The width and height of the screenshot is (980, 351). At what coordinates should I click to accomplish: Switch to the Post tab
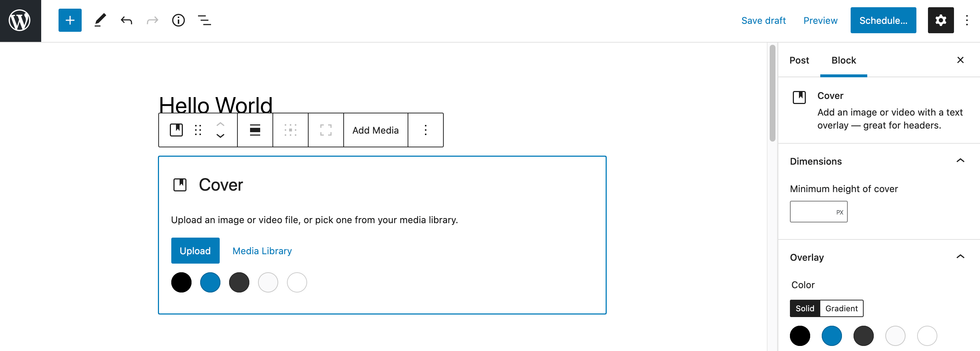point(799,60)
